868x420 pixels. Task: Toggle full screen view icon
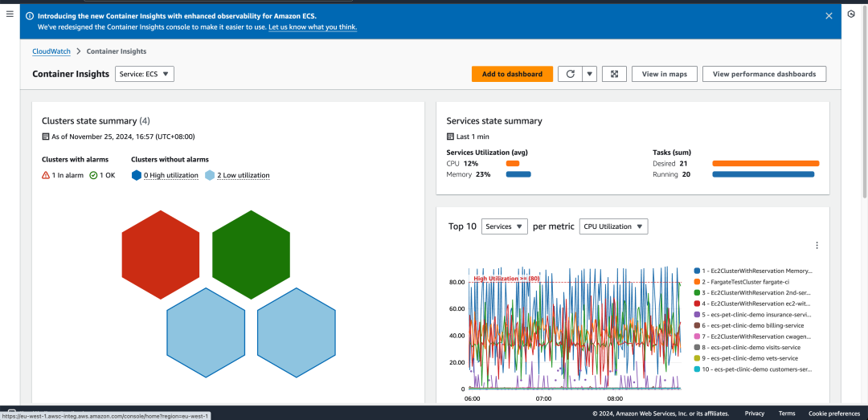[x=614, y=74]
